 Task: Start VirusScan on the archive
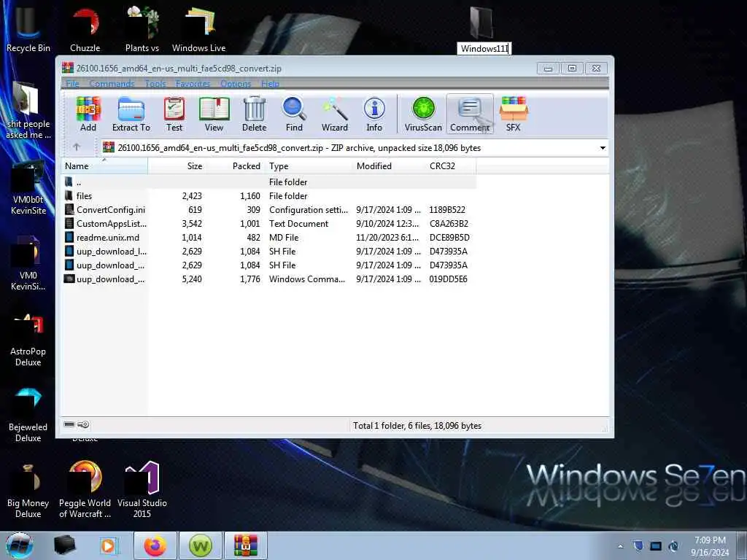point(423,114)
